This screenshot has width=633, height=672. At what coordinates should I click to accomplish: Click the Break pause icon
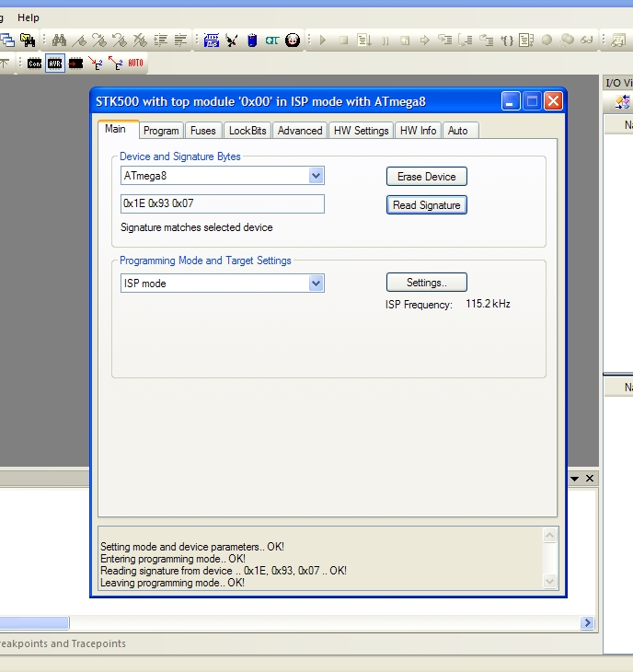click(385, 41)
